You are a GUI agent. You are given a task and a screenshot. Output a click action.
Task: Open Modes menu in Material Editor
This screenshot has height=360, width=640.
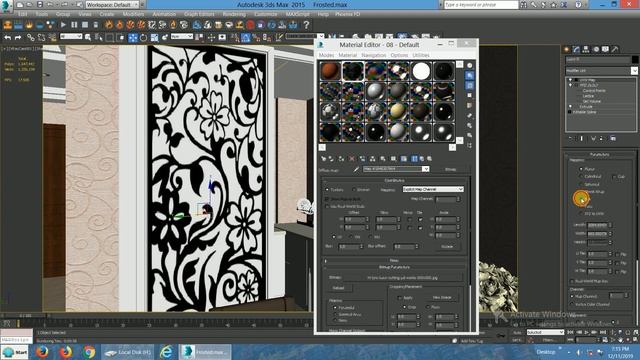(326, 55)
